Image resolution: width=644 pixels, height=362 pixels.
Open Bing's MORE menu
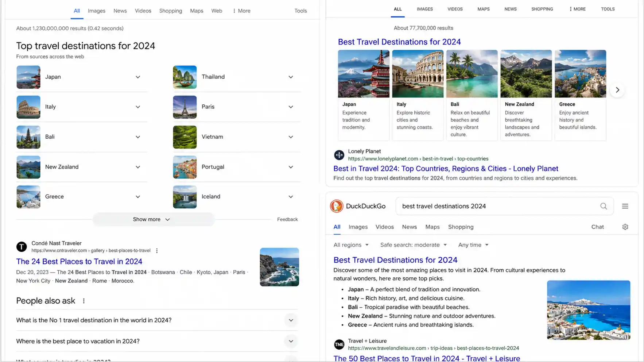[577, 9]
